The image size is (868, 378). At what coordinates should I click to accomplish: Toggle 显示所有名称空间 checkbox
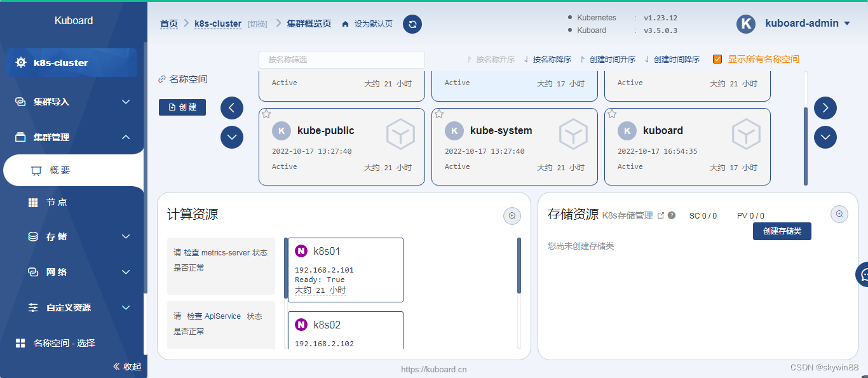click(717, 59)
